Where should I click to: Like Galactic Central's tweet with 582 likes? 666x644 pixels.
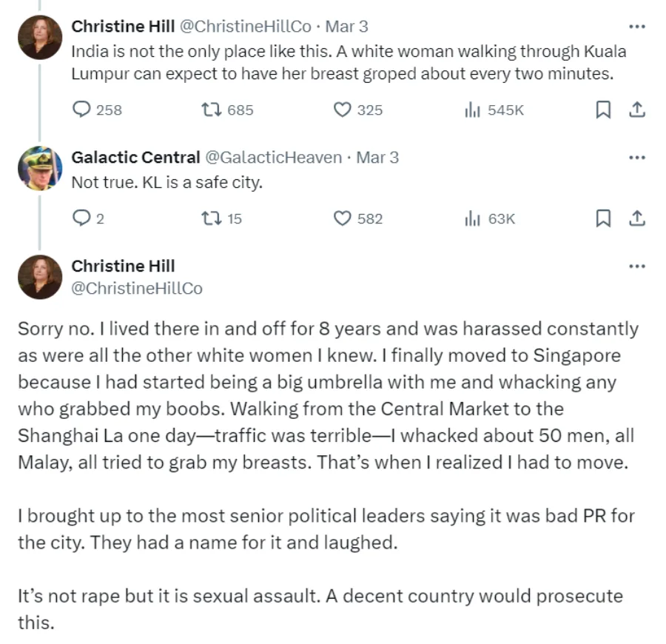341,218
